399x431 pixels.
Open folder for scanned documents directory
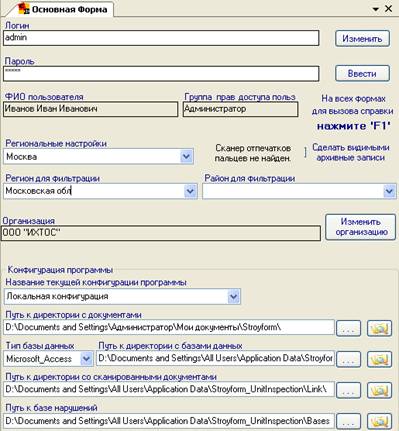[x=379, y=390]
